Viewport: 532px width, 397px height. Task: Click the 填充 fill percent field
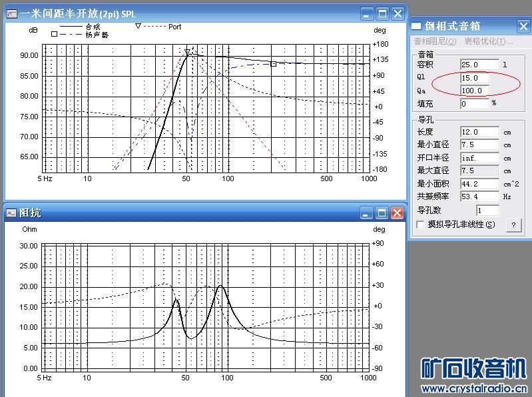pos(475,104)
